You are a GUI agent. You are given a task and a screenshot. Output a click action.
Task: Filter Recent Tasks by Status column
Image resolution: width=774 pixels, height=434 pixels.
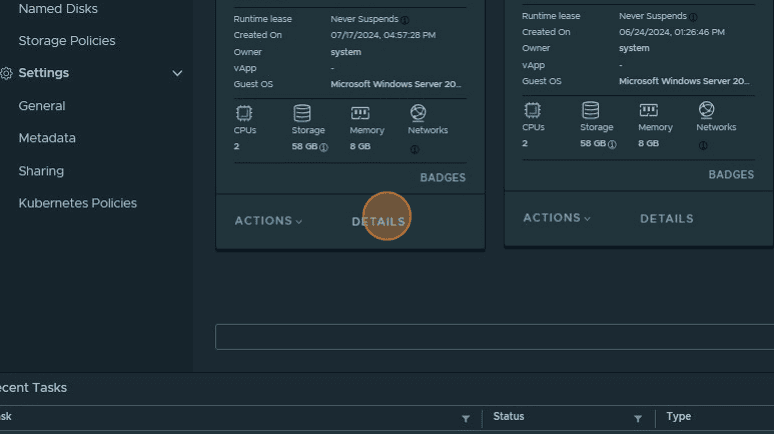638,419
